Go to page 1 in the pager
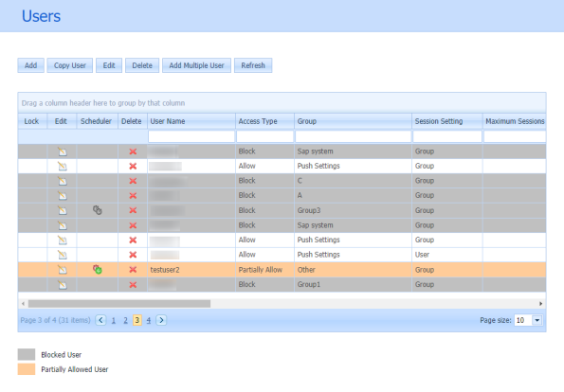The height and width of the screenshot is (392, 564). 114,320
